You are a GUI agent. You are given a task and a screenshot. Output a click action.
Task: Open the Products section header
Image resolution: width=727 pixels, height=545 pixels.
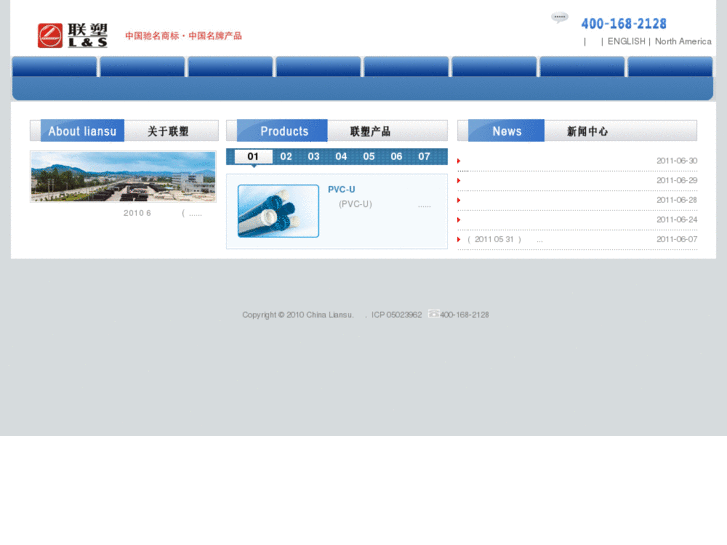point(282,131)
